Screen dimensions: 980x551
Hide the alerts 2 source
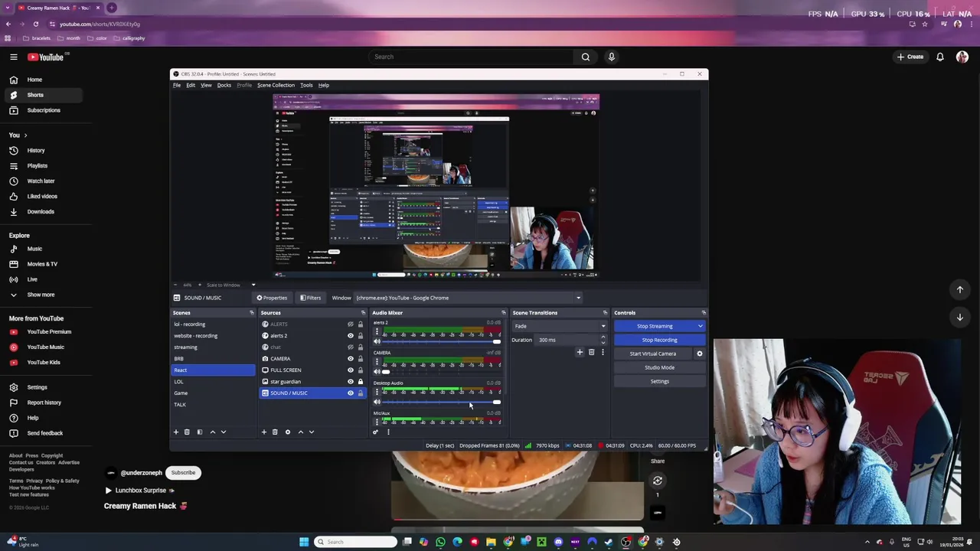[x=351, y=335]
